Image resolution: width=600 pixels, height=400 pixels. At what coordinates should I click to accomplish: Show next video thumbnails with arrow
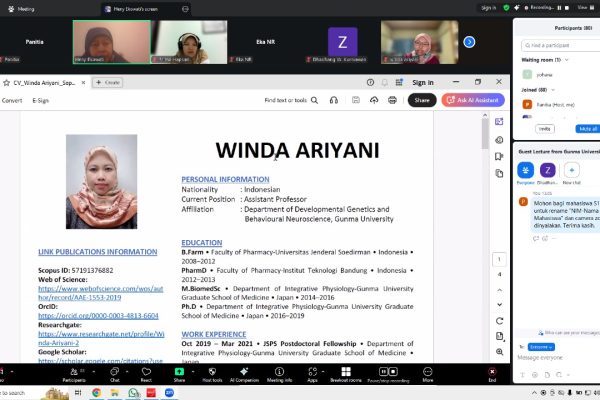[469, 42]
